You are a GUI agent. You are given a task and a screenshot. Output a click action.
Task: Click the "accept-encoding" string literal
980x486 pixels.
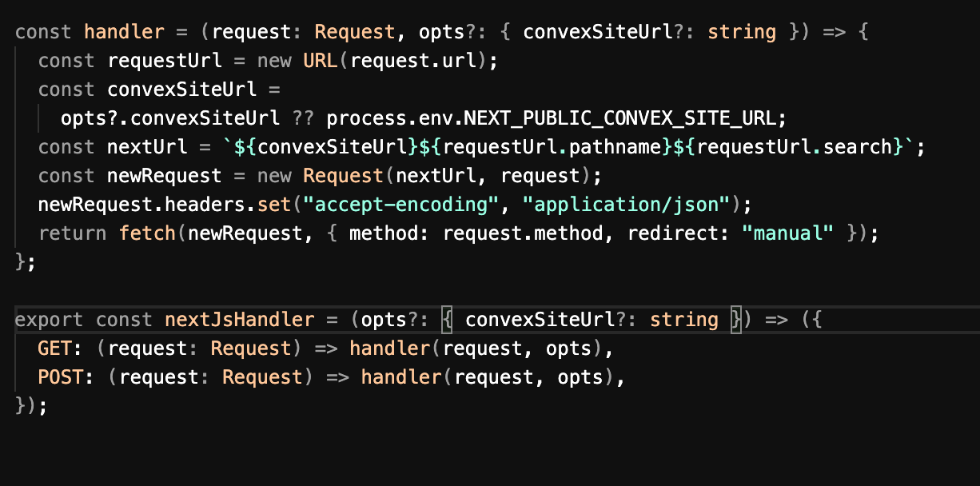(401, 205)
